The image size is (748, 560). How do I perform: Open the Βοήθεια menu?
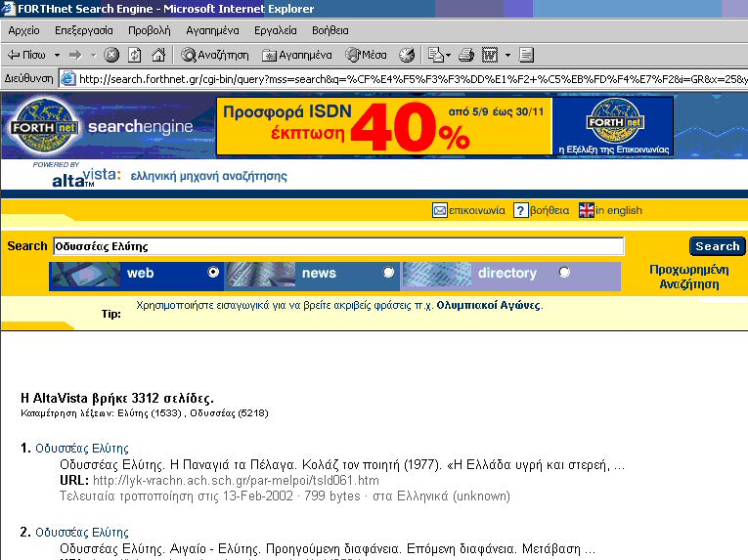[330, 30]
